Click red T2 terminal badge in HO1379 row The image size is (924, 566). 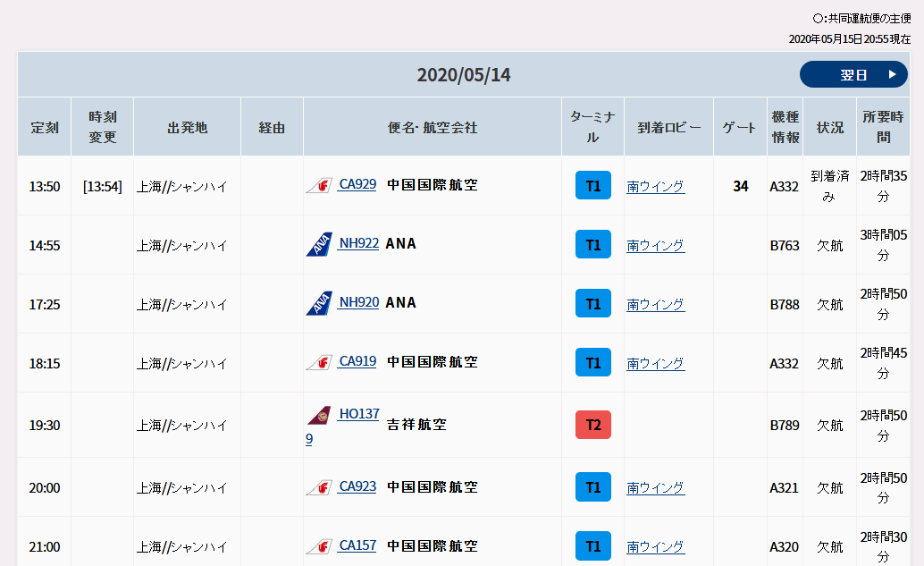pos(593,425)
